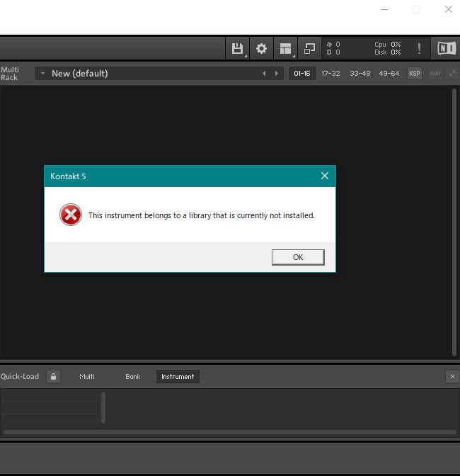Viewport: 460px width, 476px height.
Task: Click the Quick-Load label
Action: coord(20,377)
